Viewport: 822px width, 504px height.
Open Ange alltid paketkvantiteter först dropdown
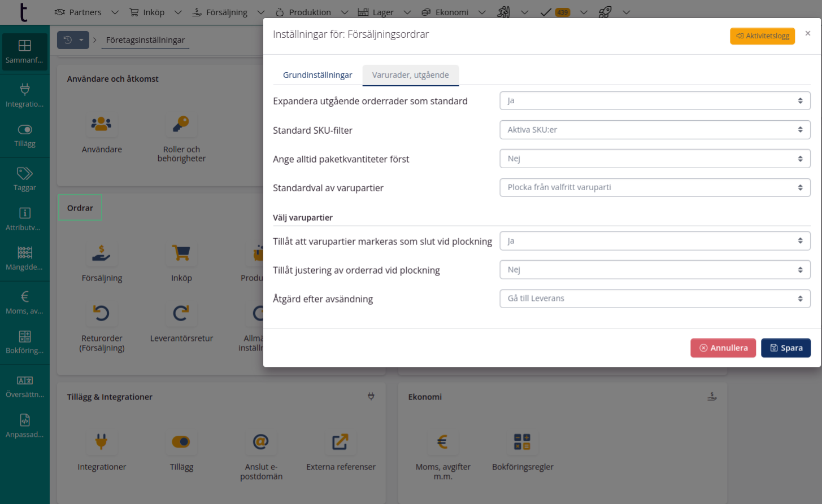(655, 159)
